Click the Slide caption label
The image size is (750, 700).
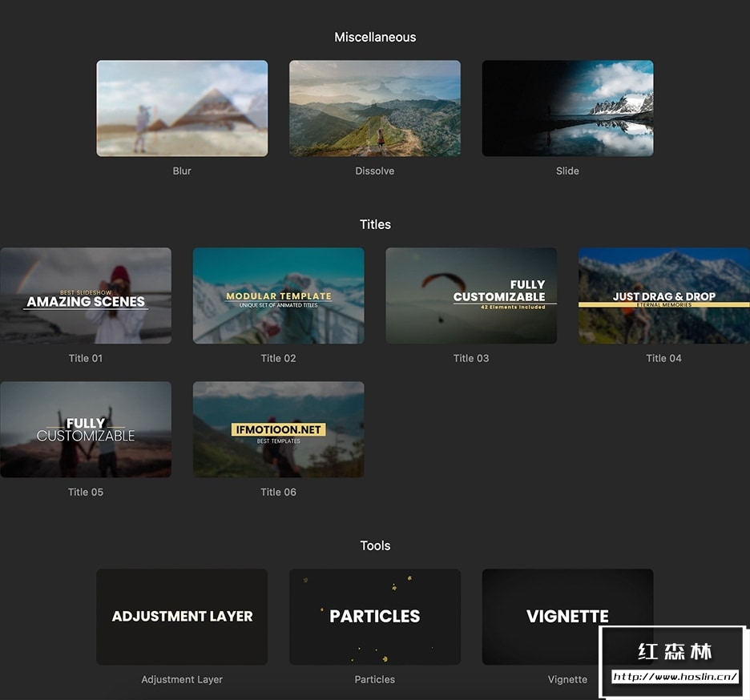(x=567, y=171)
